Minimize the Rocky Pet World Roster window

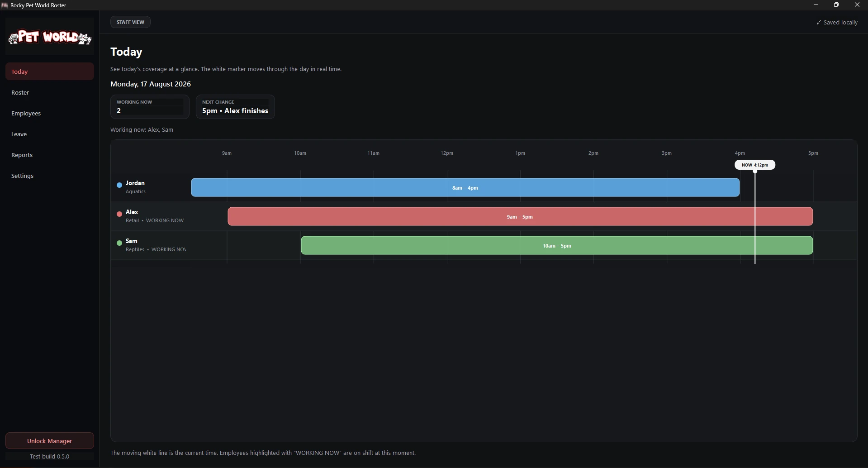pos(816,5)
